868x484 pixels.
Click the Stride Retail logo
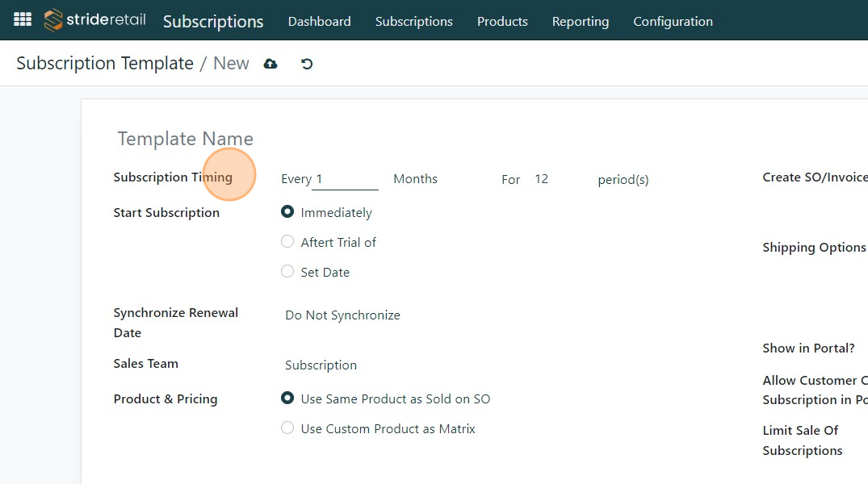pyautogui.click(x=95, y=19)
